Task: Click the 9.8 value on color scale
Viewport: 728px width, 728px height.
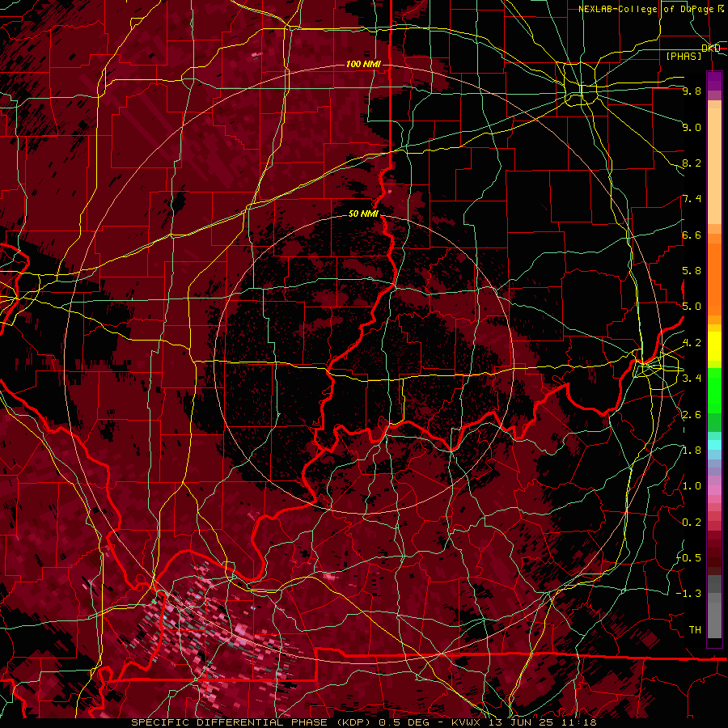Action: 692,91
